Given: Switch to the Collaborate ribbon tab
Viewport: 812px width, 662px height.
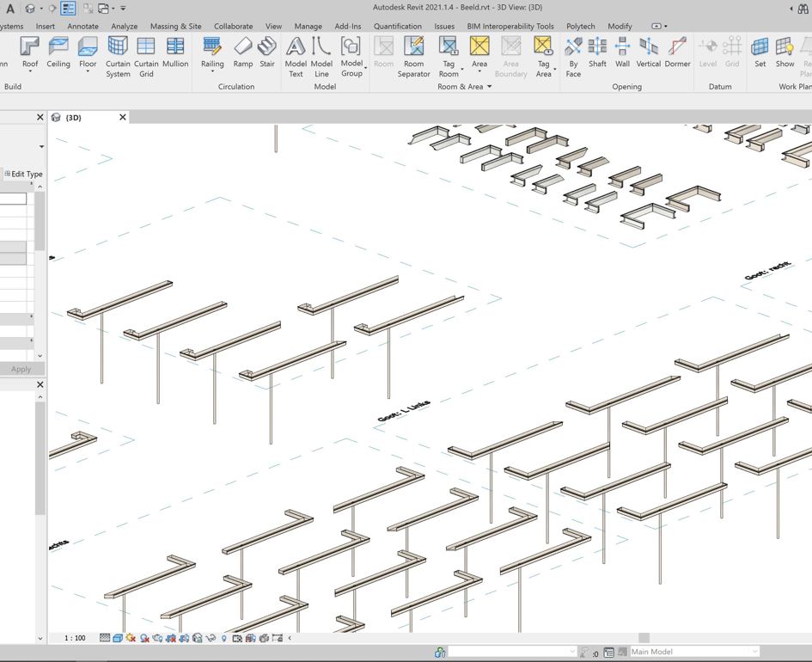Looking at the screenshot, I should click(233, 26).
